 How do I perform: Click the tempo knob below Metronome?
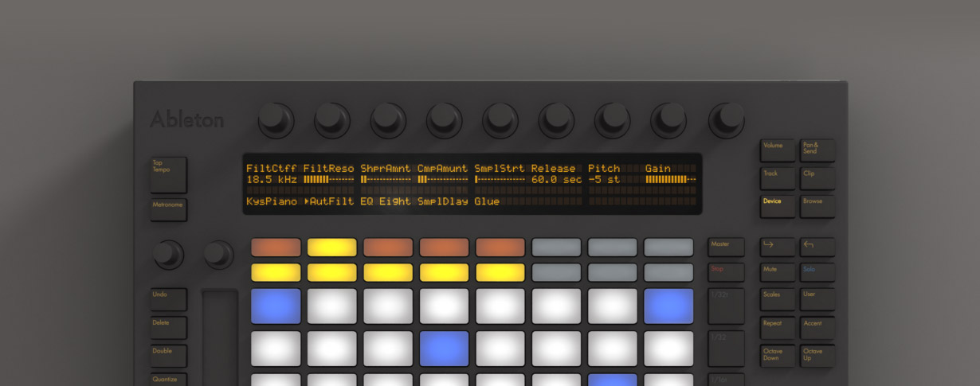click(167, 255)
